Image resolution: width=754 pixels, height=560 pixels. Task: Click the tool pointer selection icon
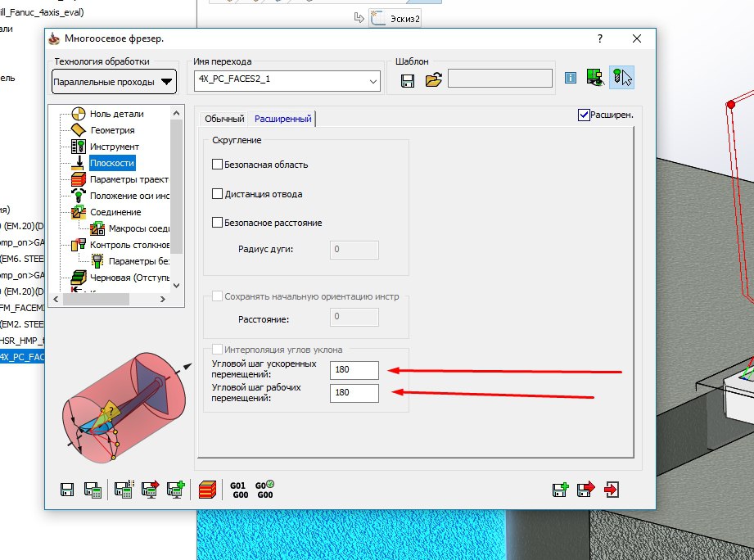click(x=621, y=78)
